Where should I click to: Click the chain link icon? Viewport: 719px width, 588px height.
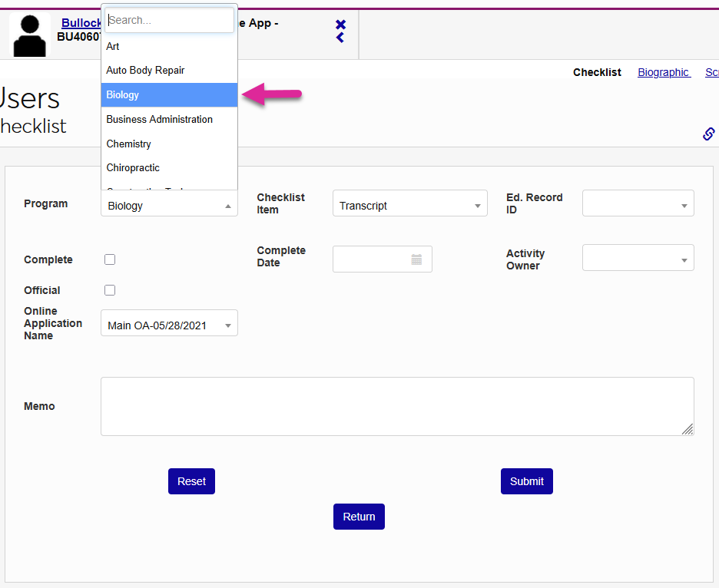(708, 134)
